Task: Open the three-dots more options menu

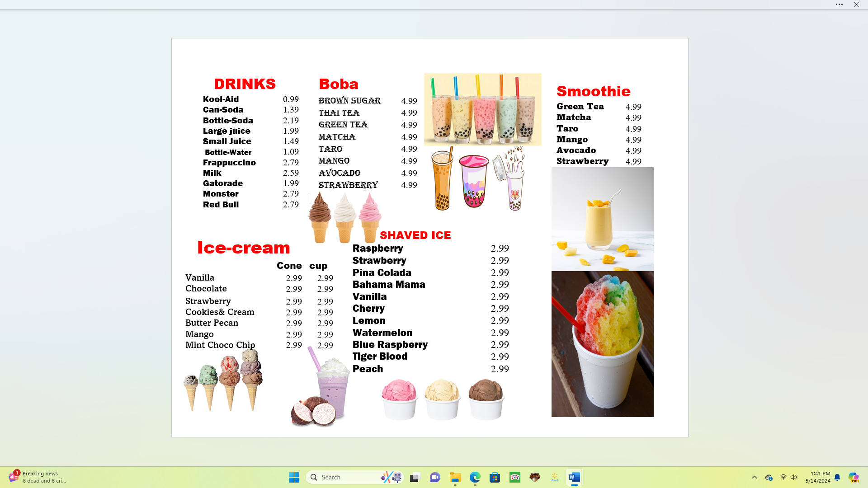Action: (x=839, y=5)
